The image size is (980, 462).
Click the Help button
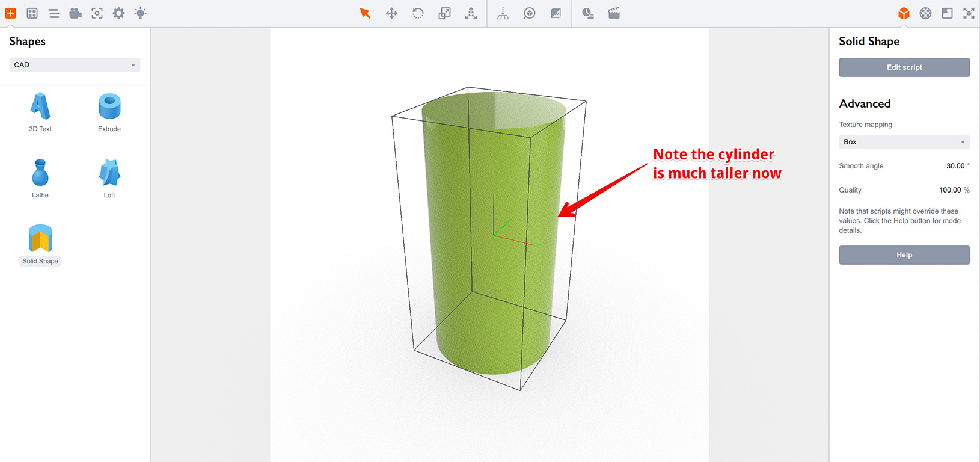pos(904,255)
